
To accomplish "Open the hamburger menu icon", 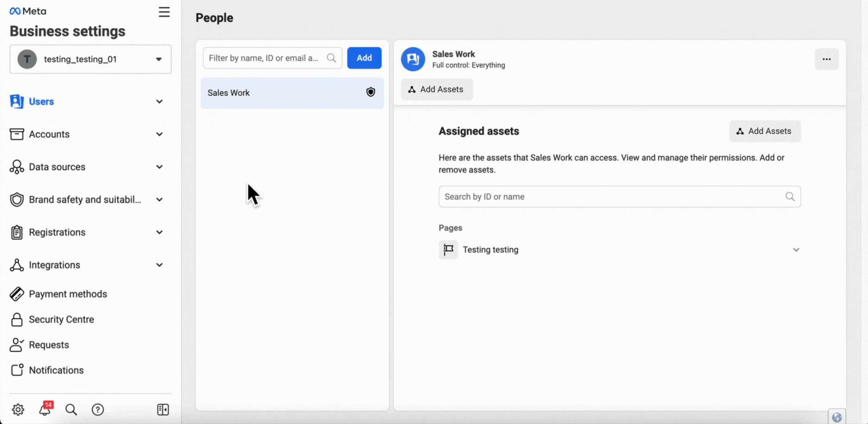I will click(x=164, y=12).
